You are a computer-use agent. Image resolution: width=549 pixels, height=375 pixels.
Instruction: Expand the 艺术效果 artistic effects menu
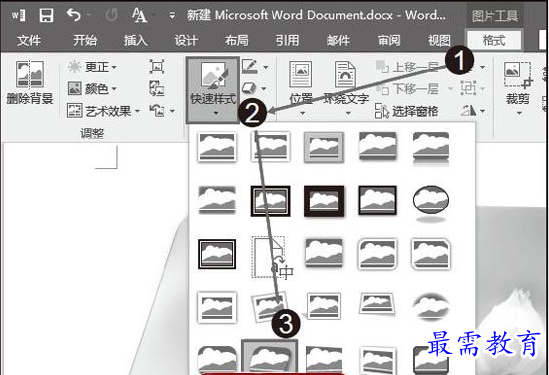point(104,111)
